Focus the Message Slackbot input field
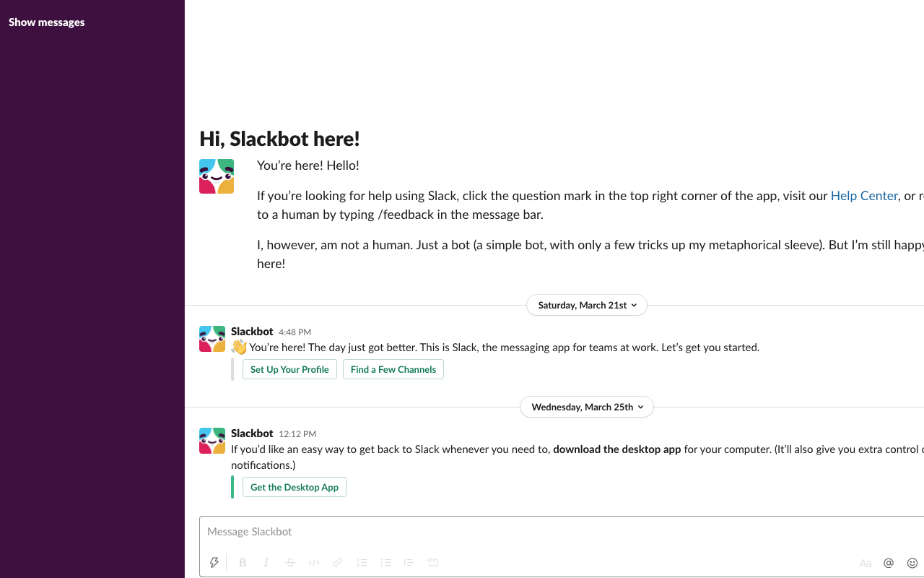Image resolution: width=924 pixels, height=578 pixels. click(x=562, y=532)
